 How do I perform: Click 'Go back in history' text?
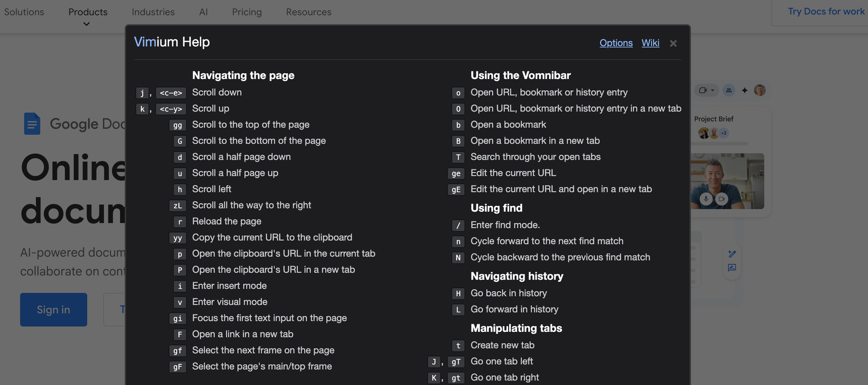click(509, 293)
